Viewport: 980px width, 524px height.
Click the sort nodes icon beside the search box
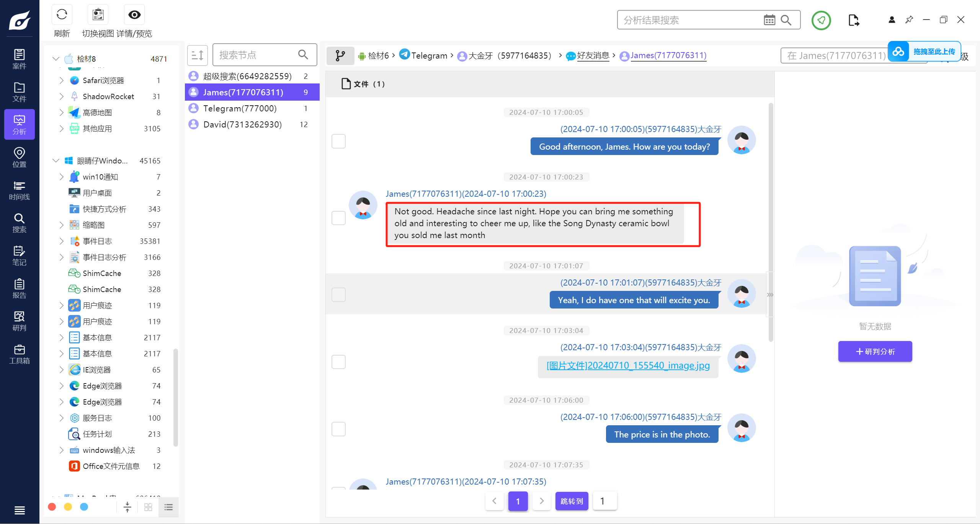(x=197, y=56)
